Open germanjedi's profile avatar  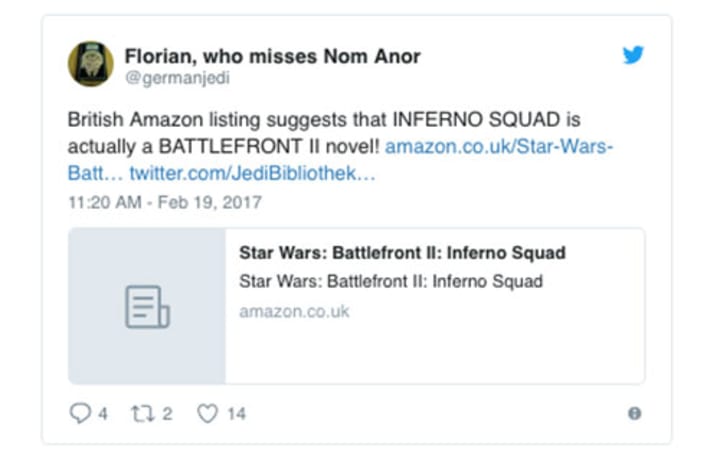tap(90, 64)
